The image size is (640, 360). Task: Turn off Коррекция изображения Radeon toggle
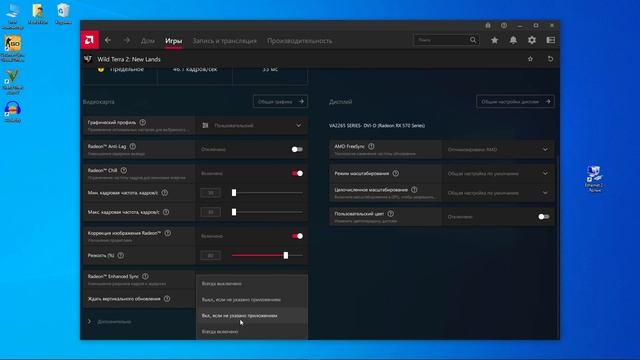tap(297, 236)
